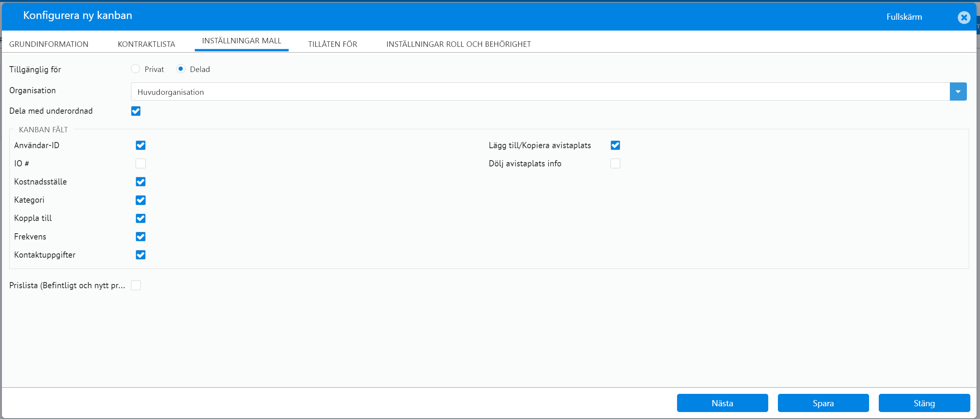Click the Konfigurera ny kanban title
The height and width of the screenshot is (419, 980).
pos(78,15)
